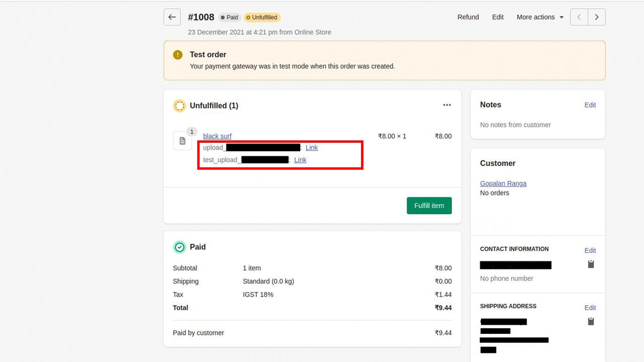The width and height of the screenshot is (644, 362).
Task: Click the ₹8.00 × 1 price text
Action: click(392, 136)
